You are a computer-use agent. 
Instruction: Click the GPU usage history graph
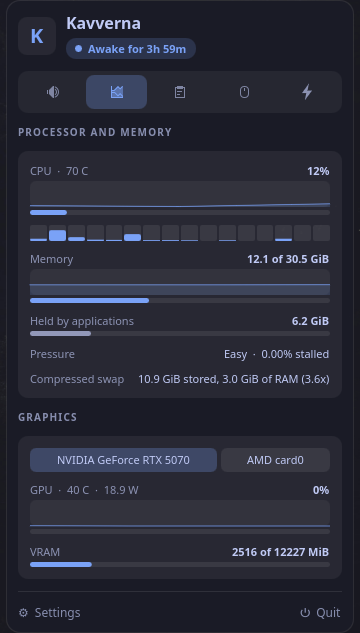(180, 514)
